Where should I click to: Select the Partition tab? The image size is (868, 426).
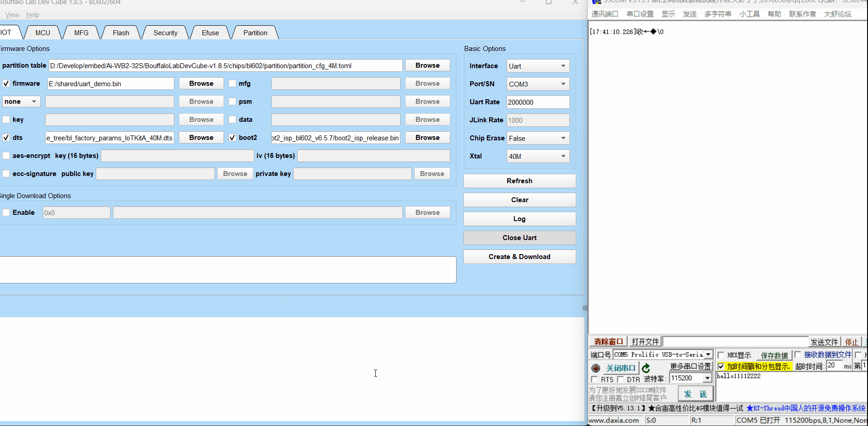pos(255,32)
